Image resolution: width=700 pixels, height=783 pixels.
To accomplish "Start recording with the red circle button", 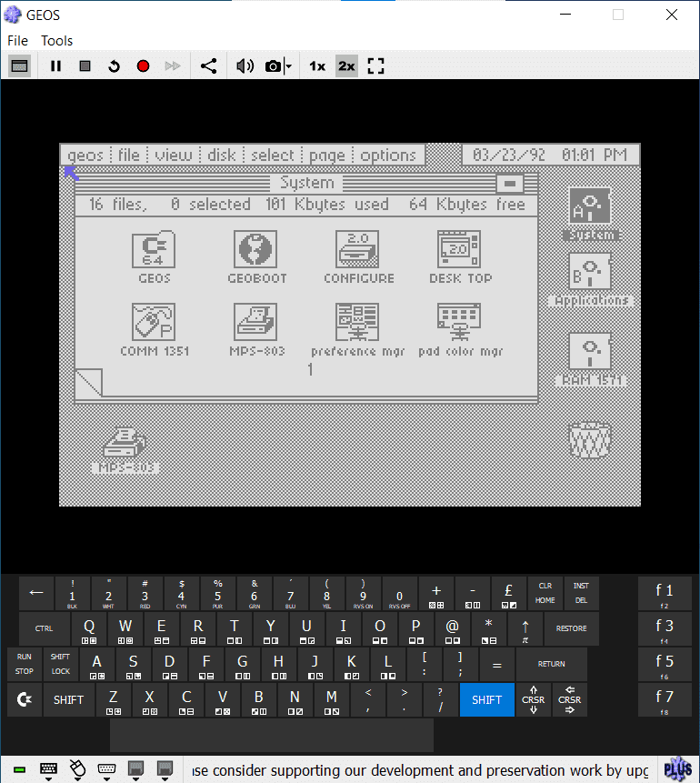I will tap(144, 65).
